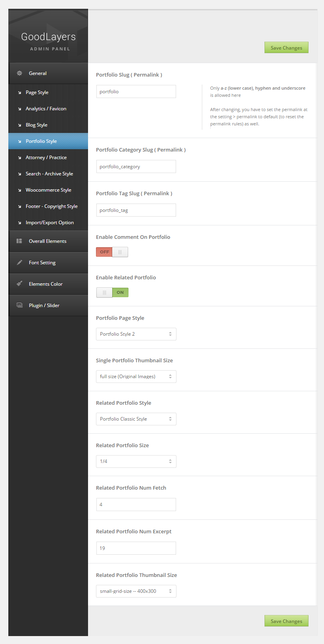Open the Footer - Copyright Style section
The image size is (324, 644).
pos(52,206)
